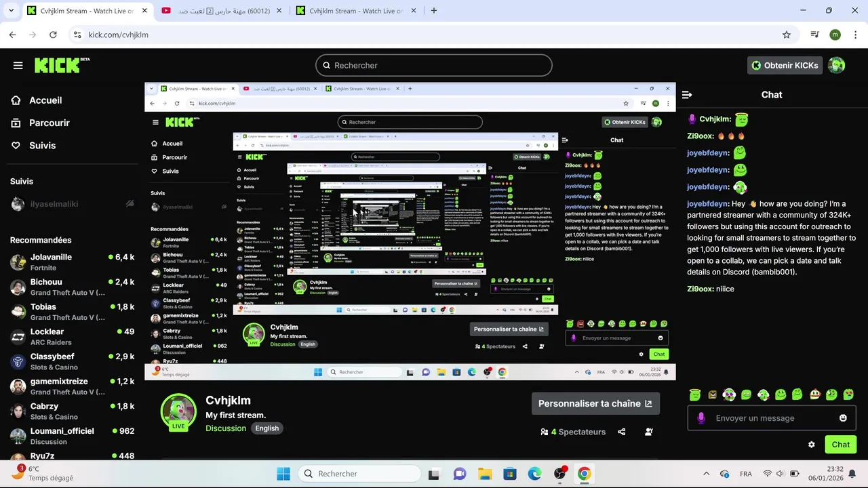Image resolution: width=868 pixels, height=488 pixels.
Task: Reload the page with refresh icon
Action: 53,35
